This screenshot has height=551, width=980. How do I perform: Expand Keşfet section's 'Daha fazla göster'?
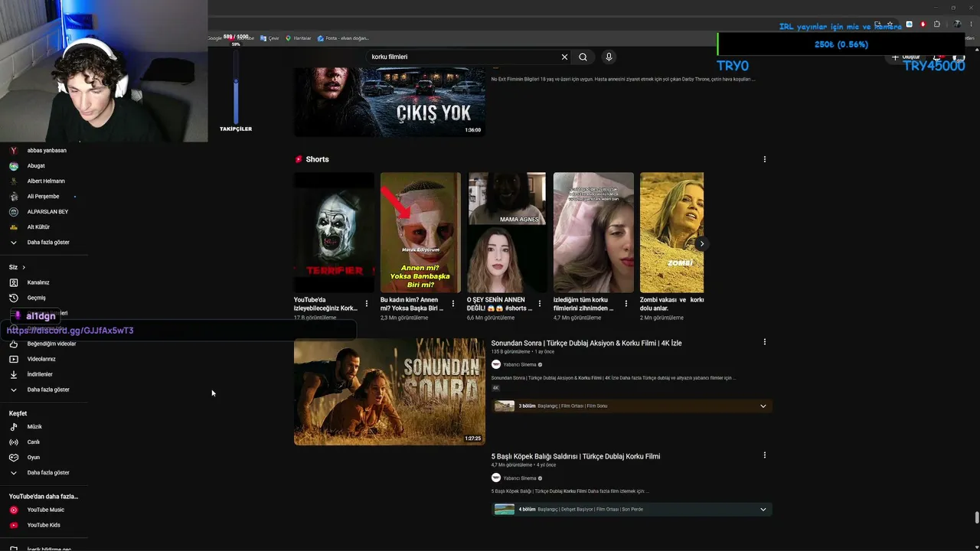[48, 472]
